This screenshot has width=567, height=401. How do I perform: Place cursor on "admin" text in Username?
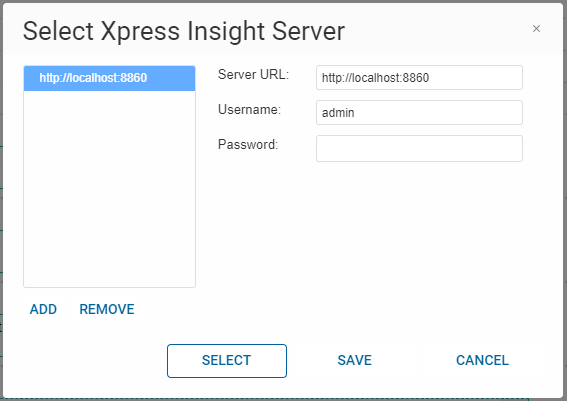(x=338, y=113)
